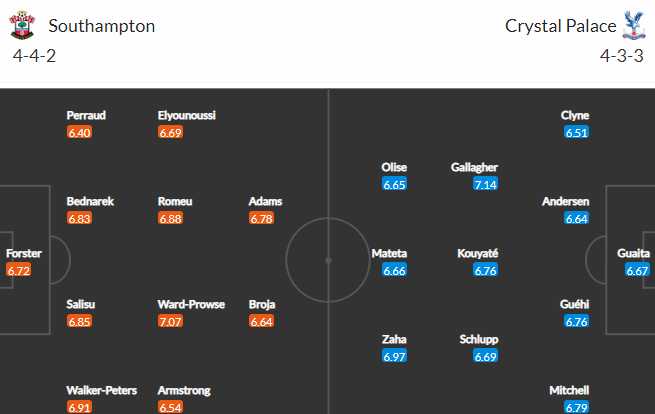
Task: Select Ward-Prowse's 7.07 rating badge
Action: point(170,321)
